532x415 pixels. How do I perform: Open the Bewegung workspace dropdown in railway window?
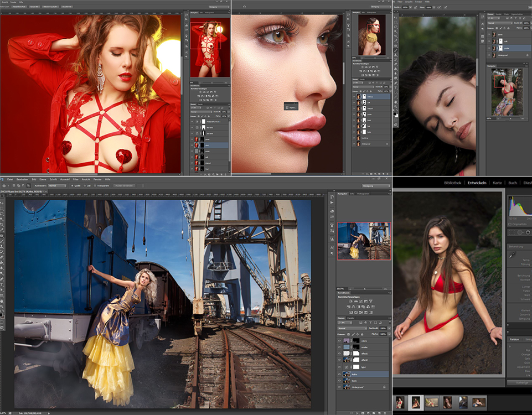(x=376, y=186)
